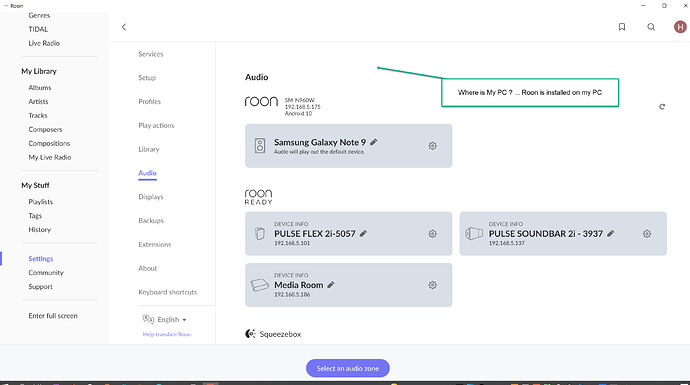
Task: Edit the PULSE FLEX 2i-5057 name pencil
Action: click(x=363, y=234)
